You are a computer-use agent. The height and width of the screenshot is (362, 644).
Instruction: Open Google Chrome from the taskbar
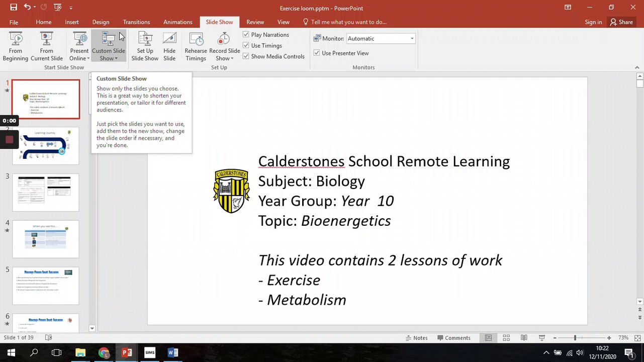pyautogui.click(x=104, y=352)
